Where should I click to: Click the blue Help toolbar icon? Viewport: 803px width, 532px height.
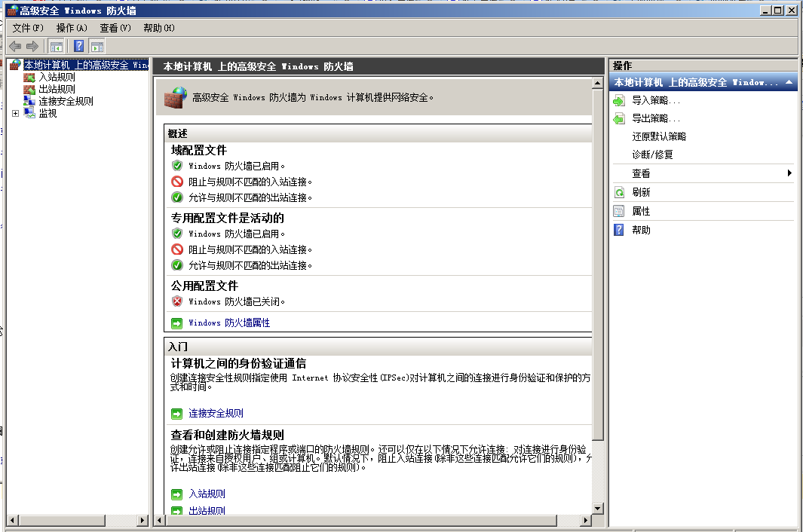point(79,46)
